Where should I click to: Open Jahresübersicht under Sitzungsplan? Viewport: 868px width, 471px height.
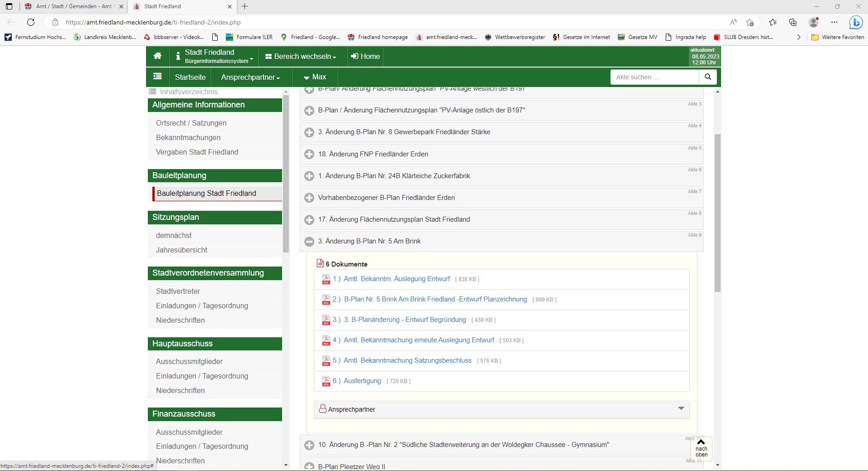click(181, 250)
